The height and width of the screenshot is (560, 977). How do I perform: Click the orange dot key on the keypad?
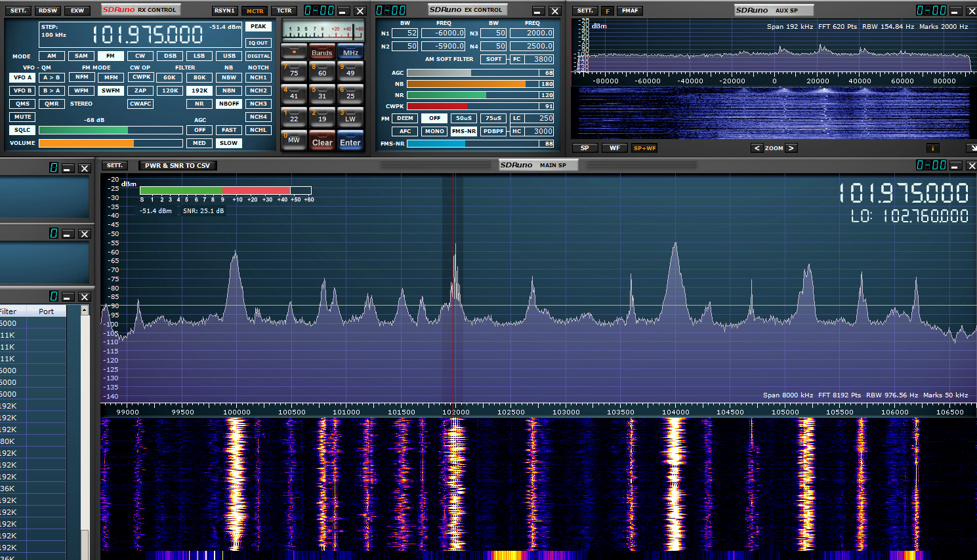coord(294,51)
